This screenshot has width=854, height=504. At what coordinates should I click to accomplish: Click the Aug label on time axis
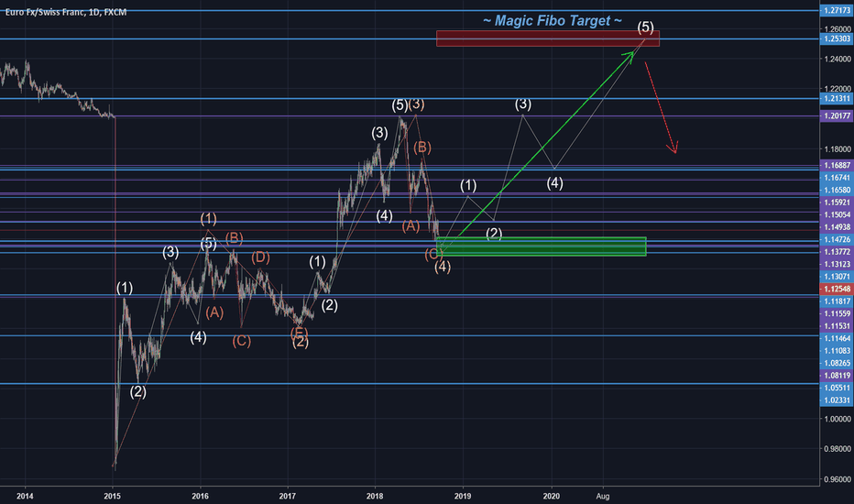(x=603, y=497)
